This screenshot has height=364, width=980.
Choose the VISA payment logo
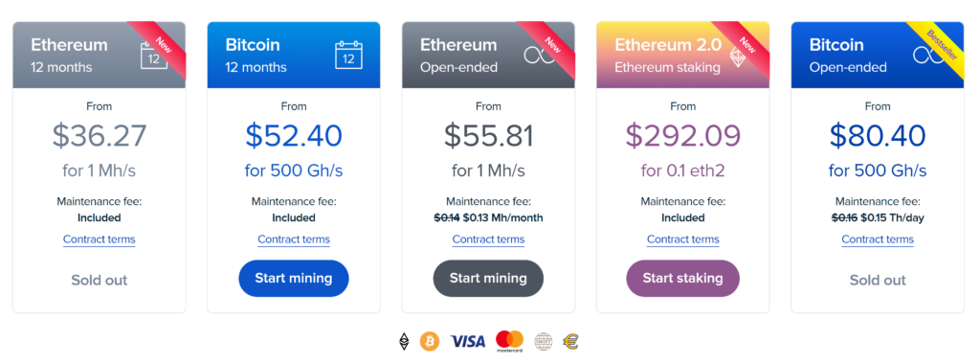pos(468,341)
